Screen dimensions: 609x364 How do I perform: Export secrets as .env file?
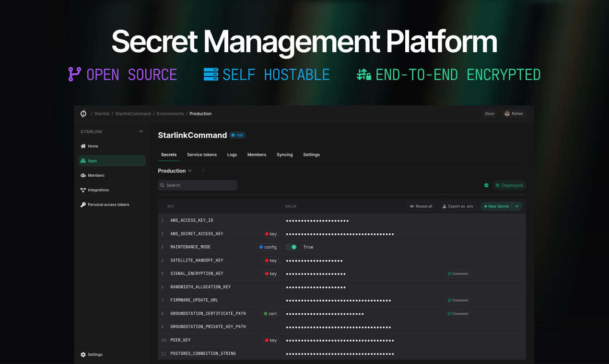click(x=457, y=206)
